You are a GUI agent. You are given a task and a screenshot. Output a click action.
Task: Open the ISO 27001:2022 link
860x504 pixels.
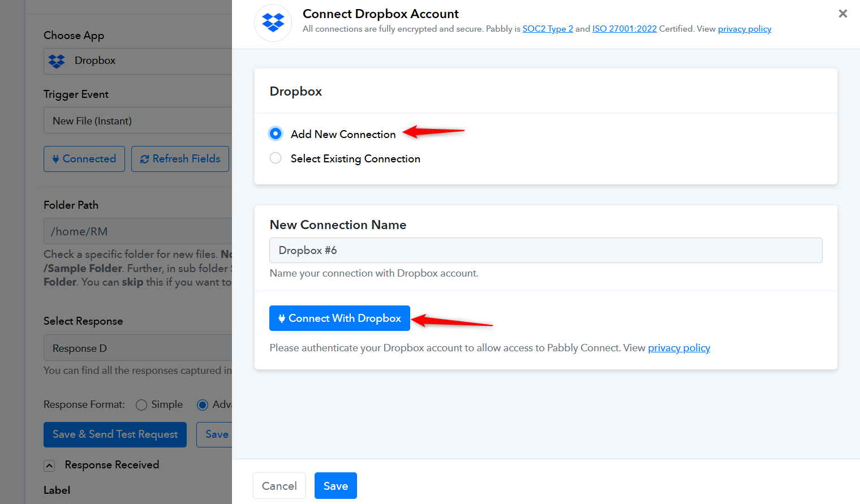click(x=624, y=29)
